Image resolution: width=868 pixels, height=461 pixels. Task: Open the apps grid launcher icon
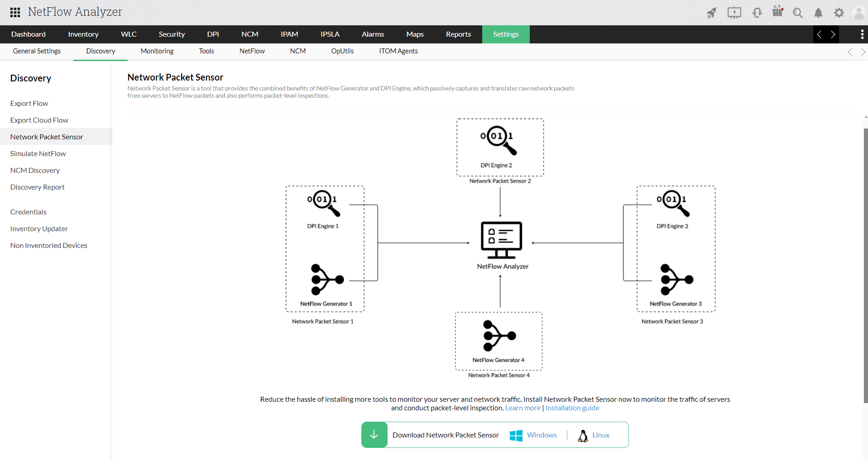click(x=15, y=12)
